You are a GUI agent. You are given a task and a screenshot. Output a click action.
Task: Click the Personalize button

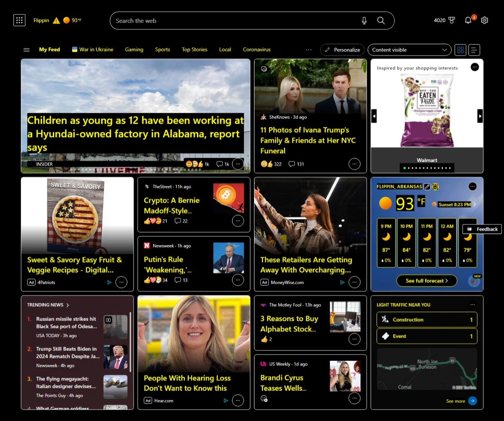[342, 50]
